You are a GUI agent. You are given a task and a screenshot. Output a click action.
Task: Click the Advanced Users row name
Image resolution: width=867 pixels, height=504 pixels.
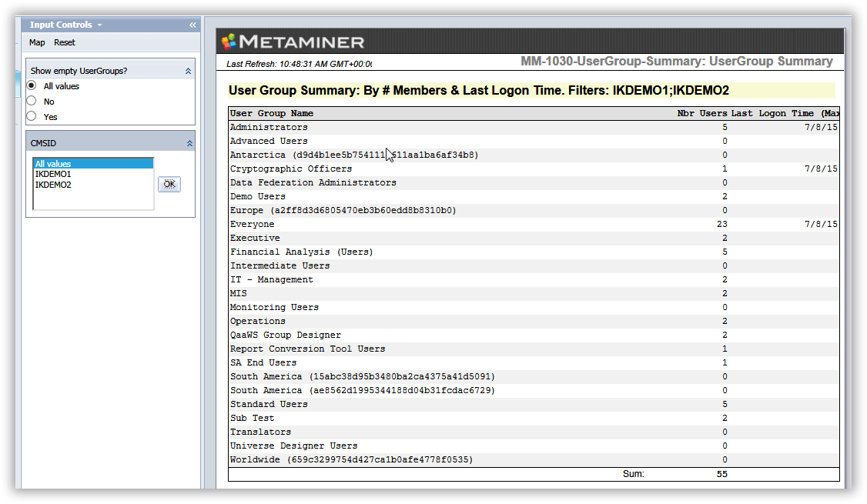(269, 141)
